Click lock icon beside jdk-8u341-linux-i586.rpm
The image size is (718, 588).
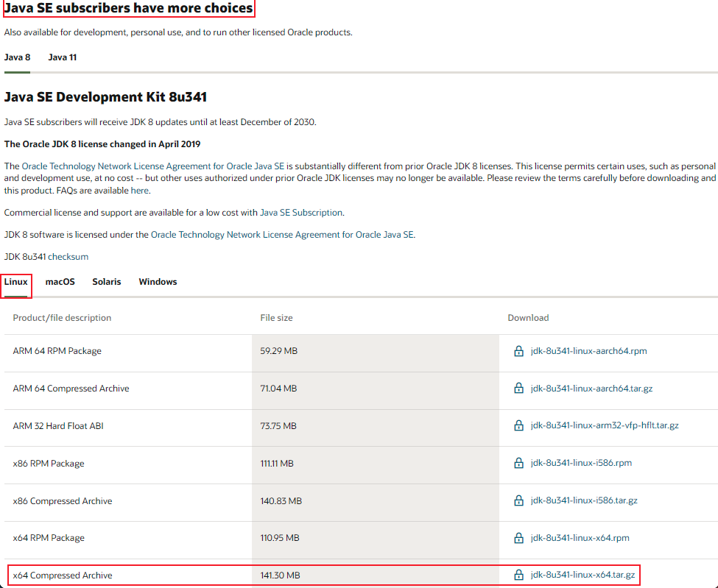coord(518,463)
